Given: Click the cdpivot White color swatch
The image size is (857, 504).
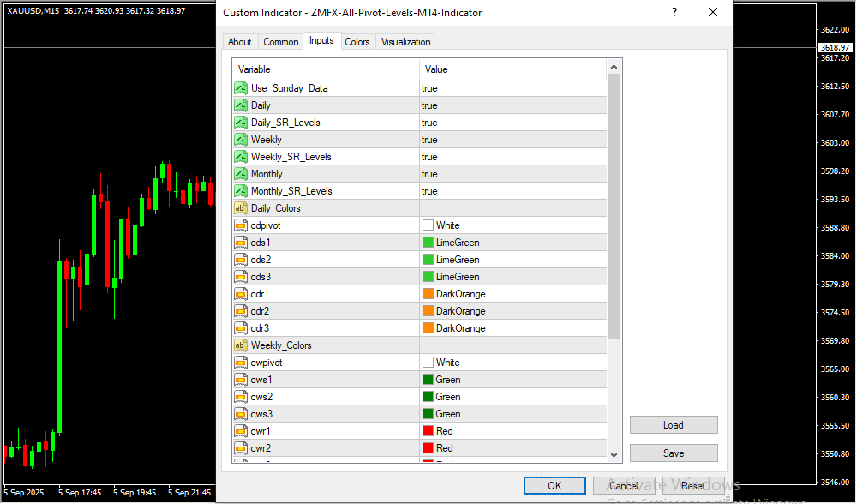Looking at the screenshot, I should tap(428, 225).
